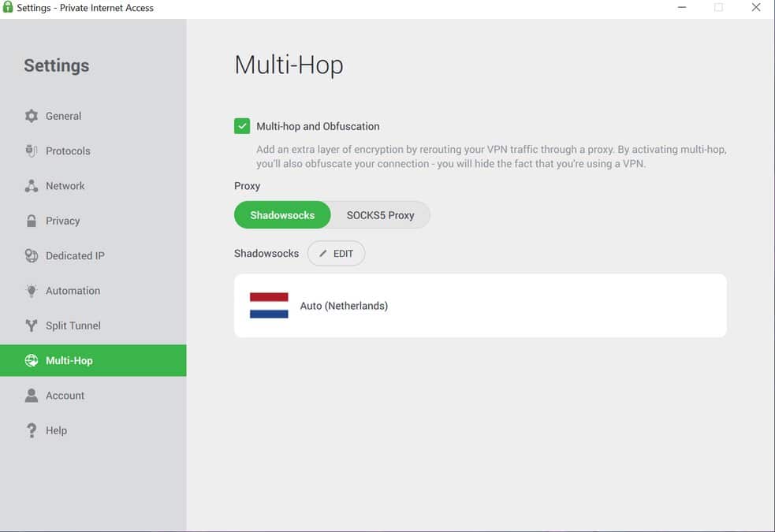
Task: Click the EDIT Shadowsocks button label
Action: pos(343,254)
